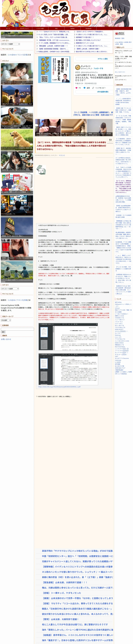Open the Facebook navigation tab
The height and width of the screenshot is (644, 133).
pos(88,29)
